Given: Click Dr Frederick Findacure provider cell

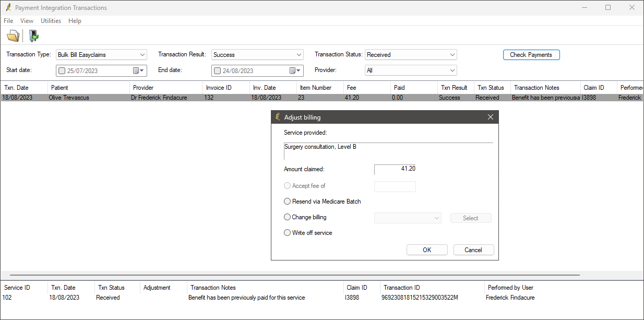Looking at the screenshot, I should (159, 98).
